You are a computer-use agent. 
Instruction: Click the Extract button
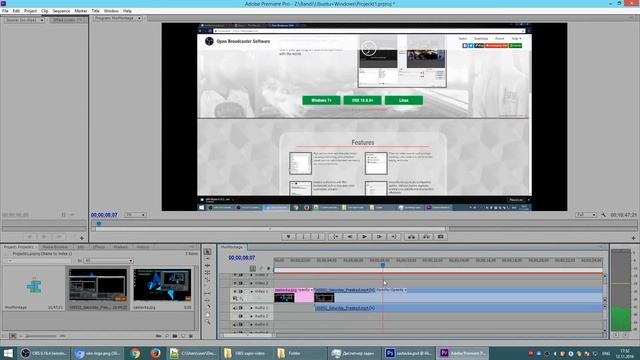(x=426, y=237)
